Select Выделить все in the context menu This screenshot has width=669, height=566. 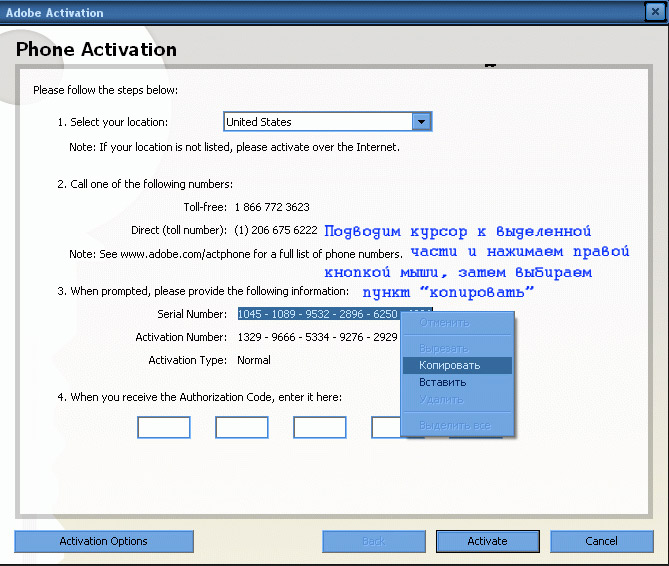pyautogui.click(x=454, y=425)
